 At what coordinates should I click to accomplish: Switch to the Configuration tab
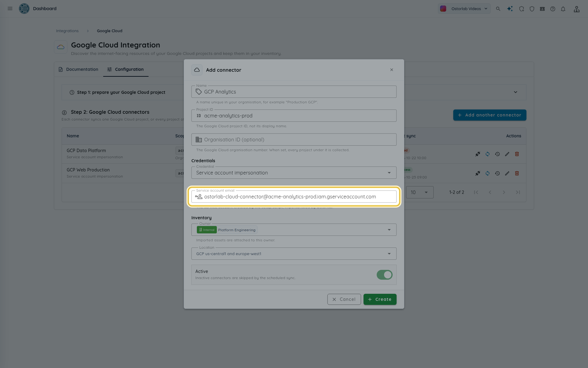click(126, 69)
